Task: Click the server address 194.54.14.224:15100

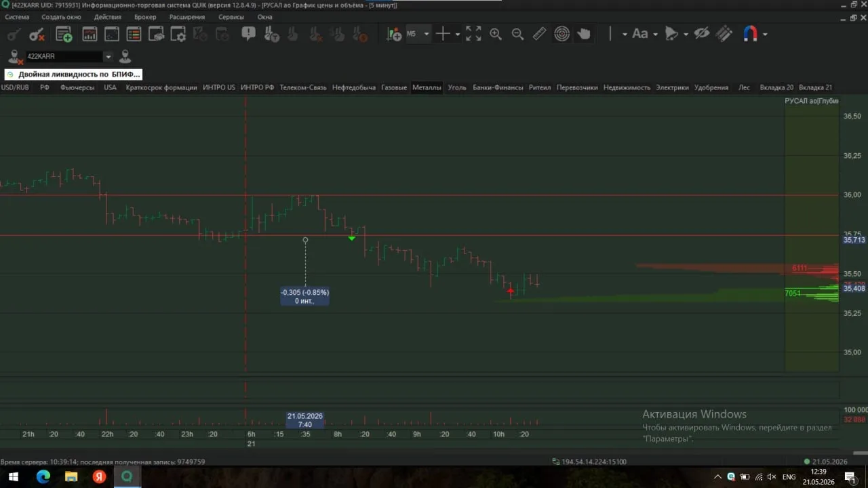Action: point(594,462)
